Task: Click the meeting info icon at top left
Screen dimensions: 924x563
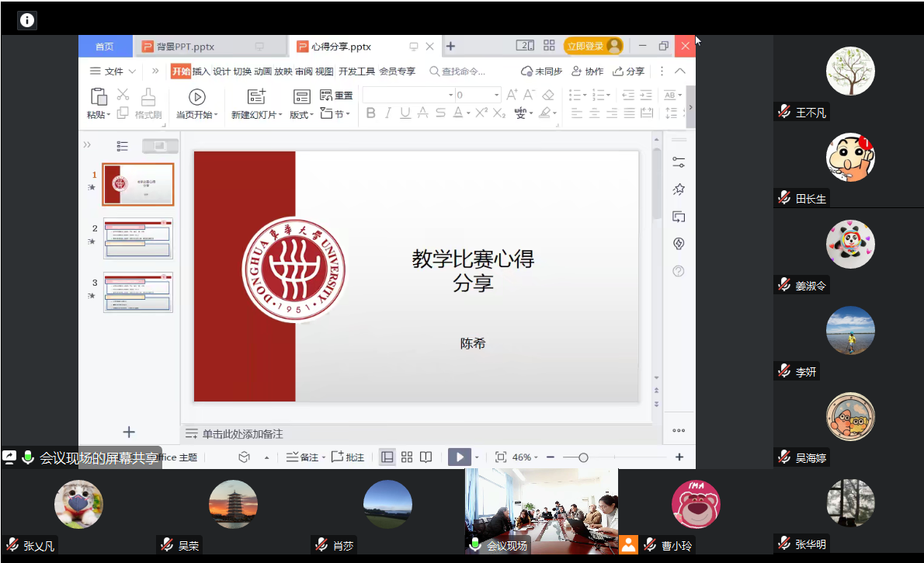Action: coord(27,20)
